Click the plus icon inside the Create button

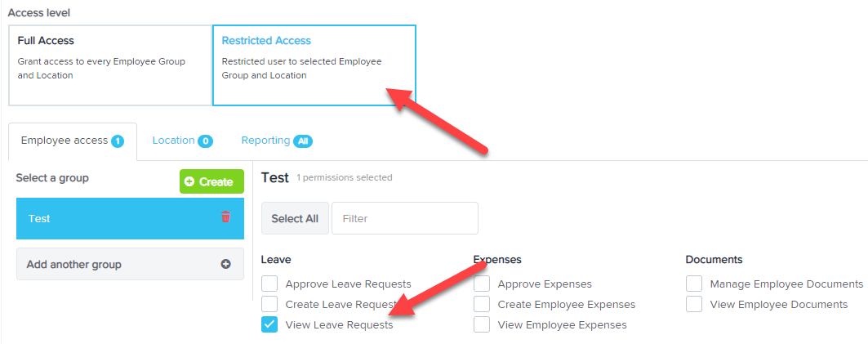pos(189,181)
